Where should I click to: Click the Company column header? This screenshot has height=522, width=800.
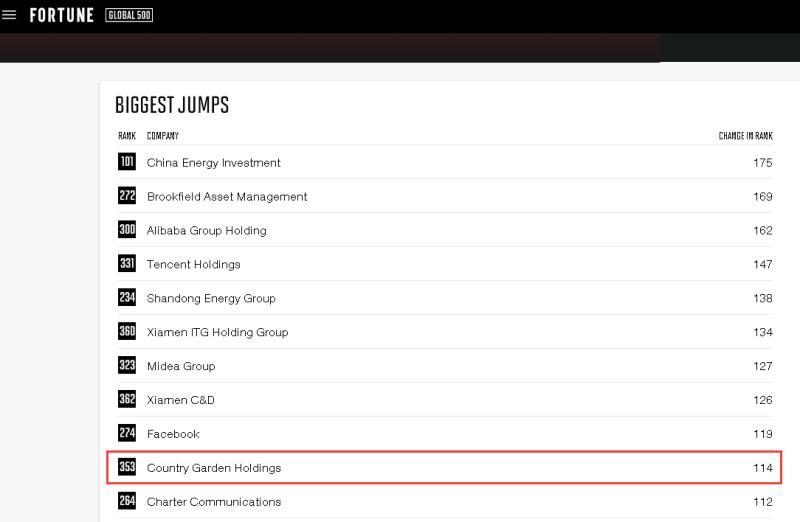[162, 136]
